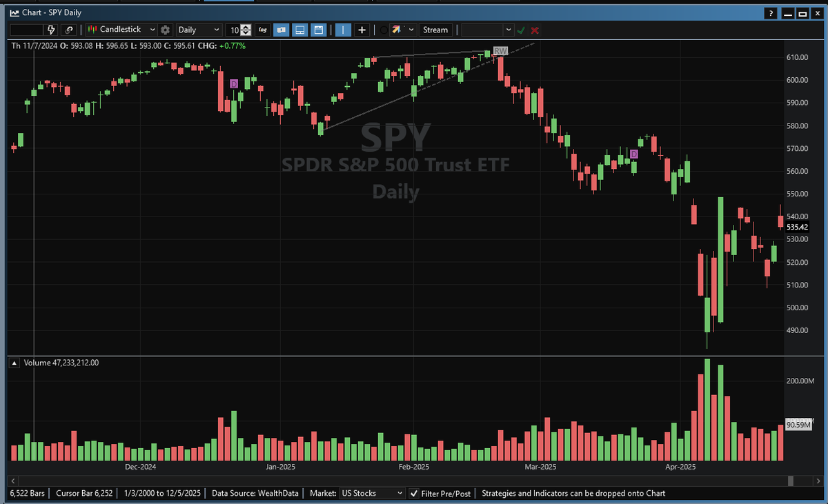The image size is (828, 504).
Task: Click the Stream button
Action: click(435, 30)
